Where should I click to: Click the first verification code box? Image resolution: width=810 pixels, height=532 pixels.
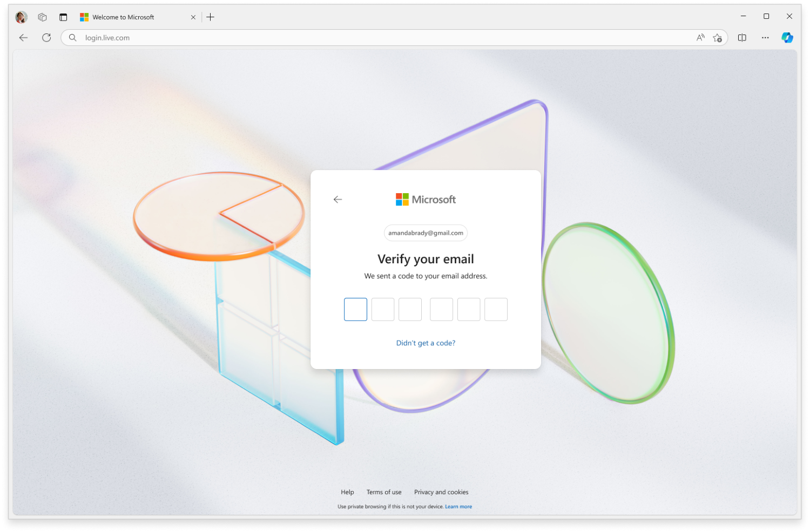tap(355, 310)
